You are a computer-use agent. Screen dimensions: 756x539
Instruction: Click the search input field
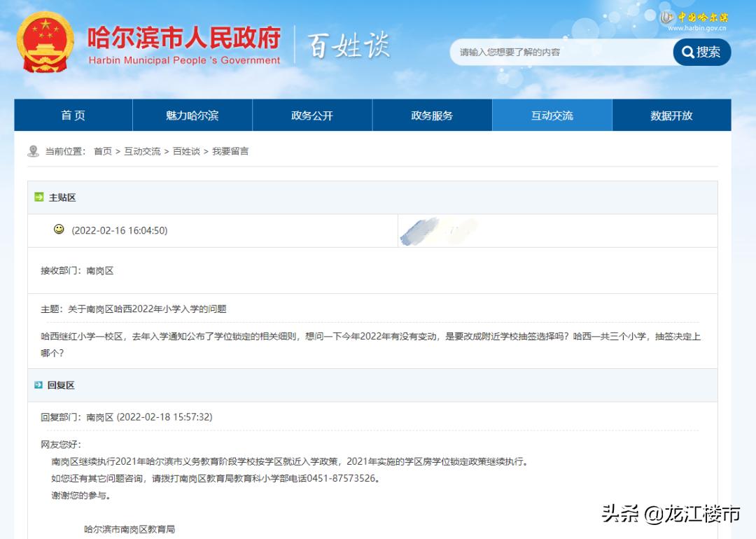(x=560, y=52)
